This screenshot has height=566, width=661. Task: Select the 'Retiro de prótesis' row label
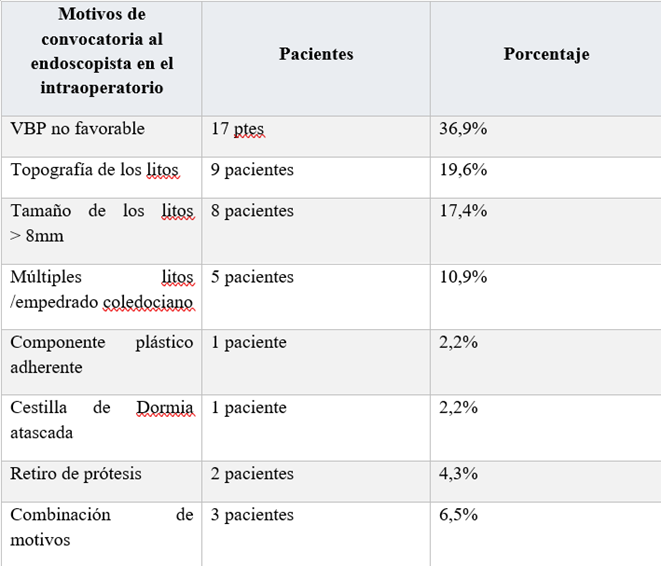[78, 474]
